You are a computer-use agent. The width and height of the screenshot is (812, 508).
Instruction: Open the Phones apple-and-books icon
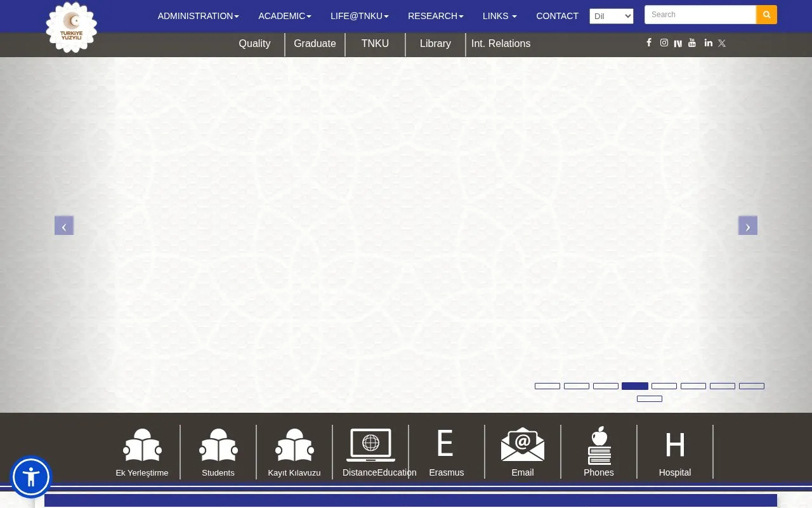(599, 445)
